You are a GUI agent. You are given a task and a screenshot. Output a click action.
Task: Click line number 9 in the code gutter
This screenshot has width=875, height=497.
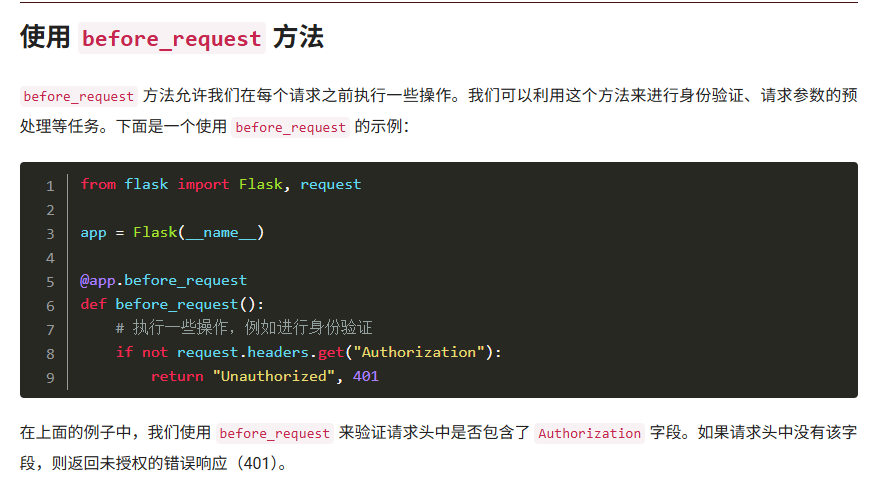(x=50, y=377)
